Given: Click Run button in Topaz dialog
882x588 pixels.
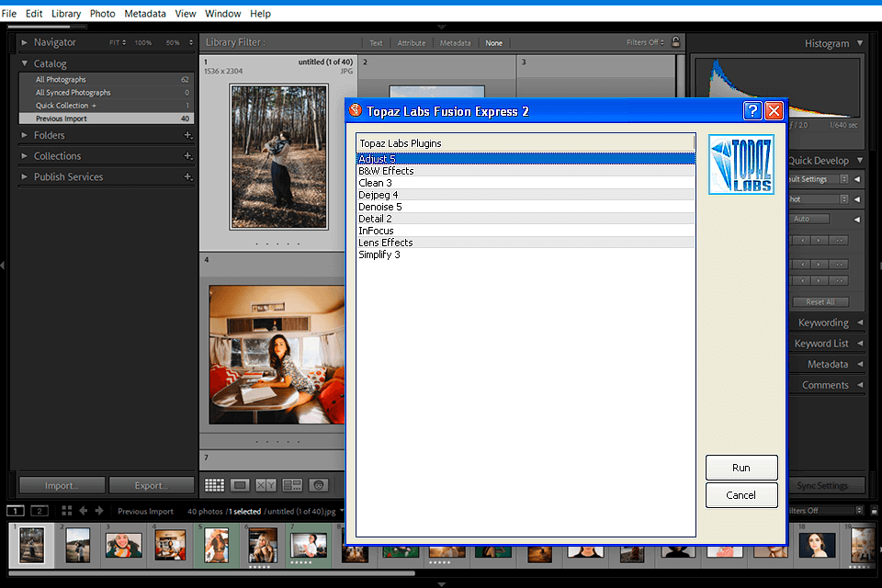Looking at the screenshot, I should [741, 468].
